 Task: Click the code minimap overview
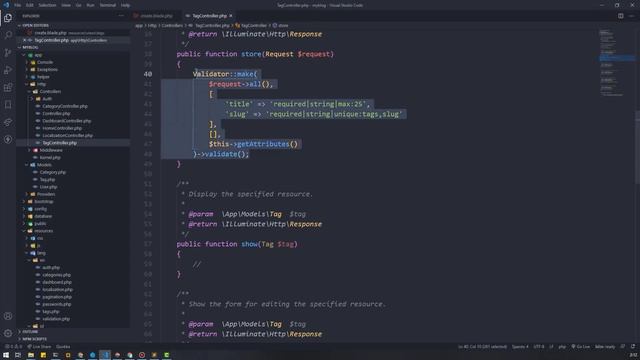click(616, 63)
